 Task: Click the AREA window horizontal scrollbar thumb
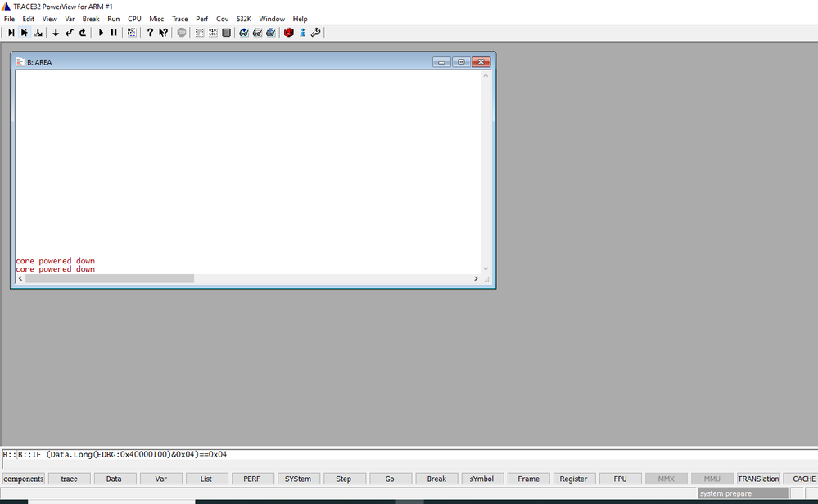pyautogui.click(x=110, y=278)
